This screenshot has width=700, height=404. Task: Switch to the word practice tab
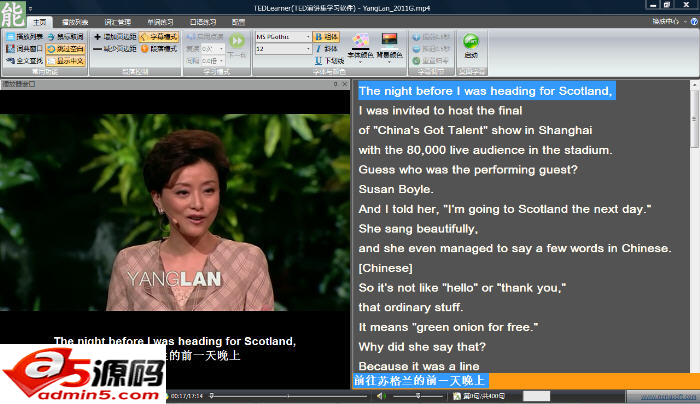point(160,22)
